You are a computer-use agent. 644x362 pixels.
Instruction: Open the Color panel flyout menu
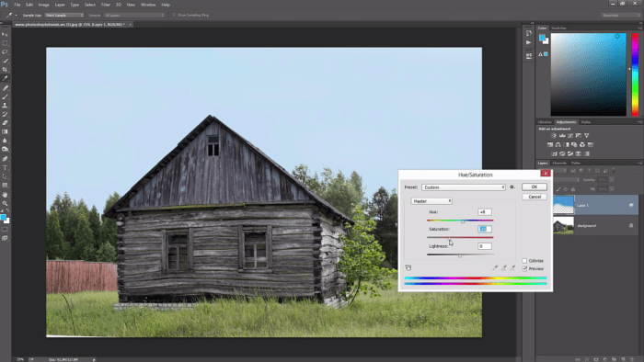coord(639,28)
